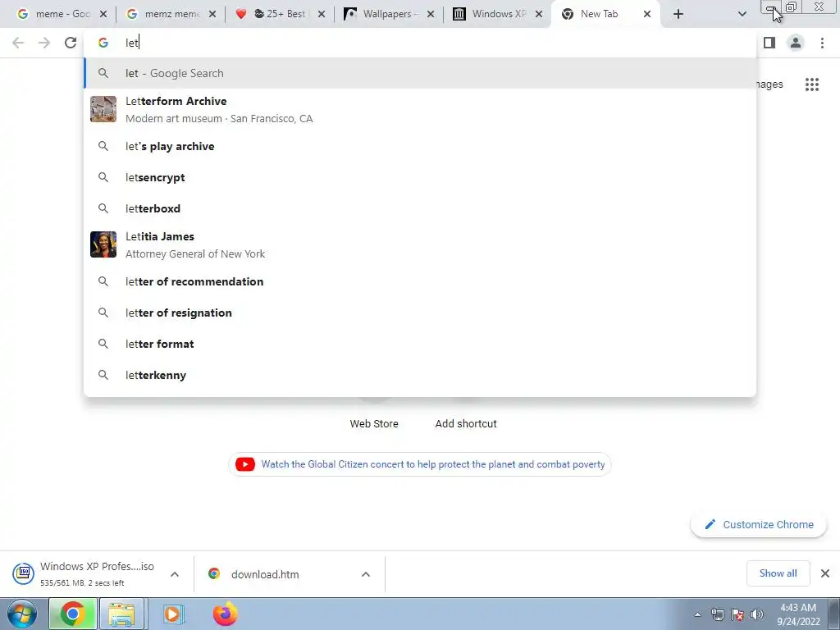Image resolution: width=840 pixels, height=630 pixels.
Task: Click the network tray icon
Action: coord(717,614)
